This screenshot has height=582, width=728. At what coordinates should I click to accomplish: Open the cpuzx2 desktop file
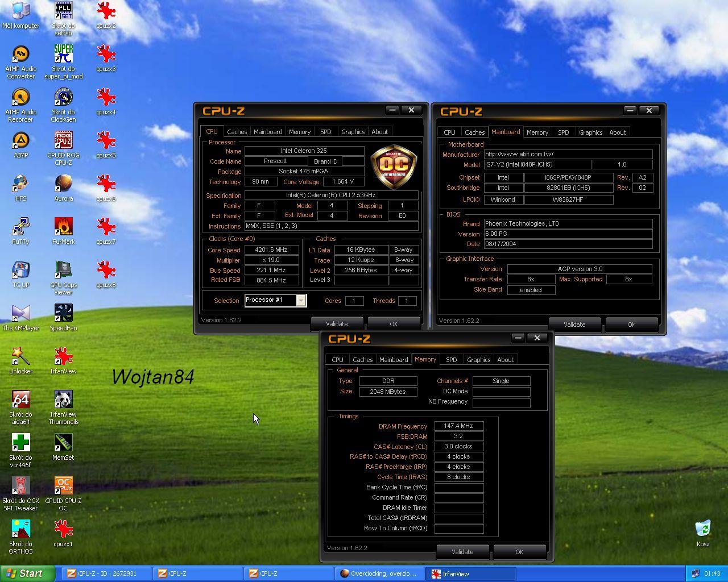tap(106, 15)
